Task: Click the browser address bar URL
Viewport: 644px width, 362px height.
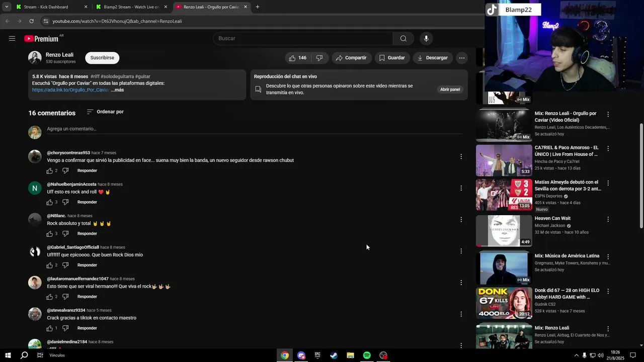Action: click(x=117, y=21)
